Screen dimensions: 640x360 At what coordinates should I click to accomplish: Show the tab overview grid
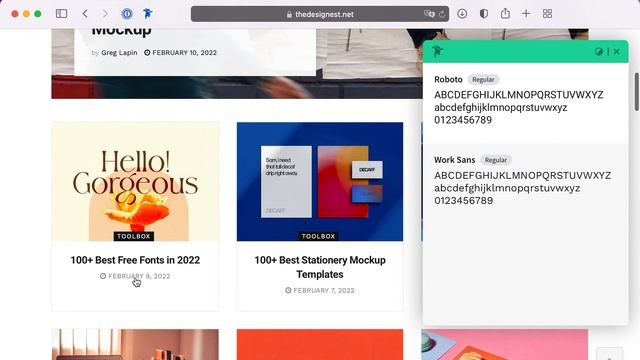tap(547, 14)
